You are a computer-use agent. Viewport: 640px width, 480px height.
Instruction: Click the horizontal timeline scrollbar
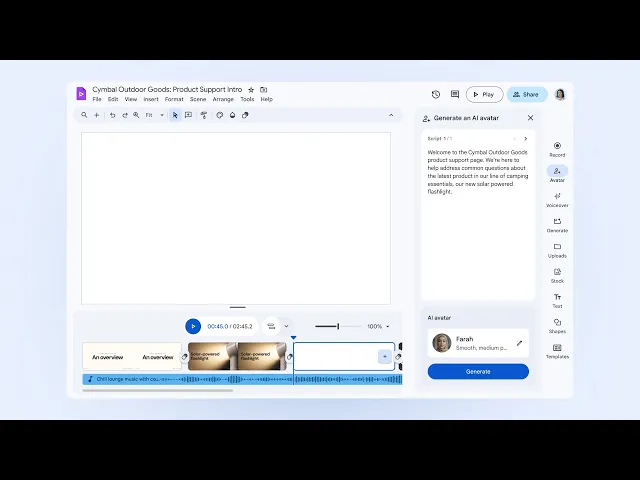(x=158, y=390)
